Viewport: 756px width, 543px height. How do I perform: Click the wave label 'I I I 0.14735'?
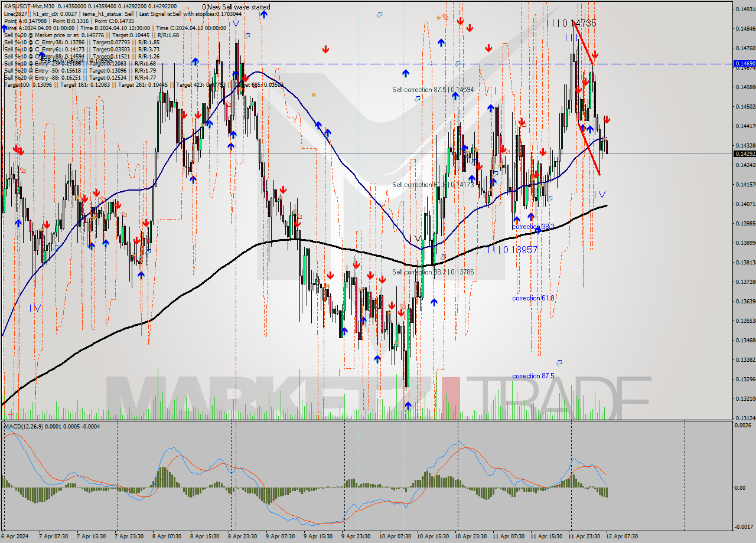(571, 23)
